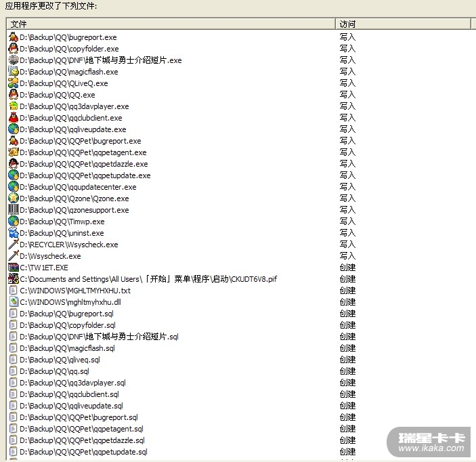Screen dimensions: 476x462
Task: Click globe icon of qqpetupdate.exe
Action: click(14, 175)
